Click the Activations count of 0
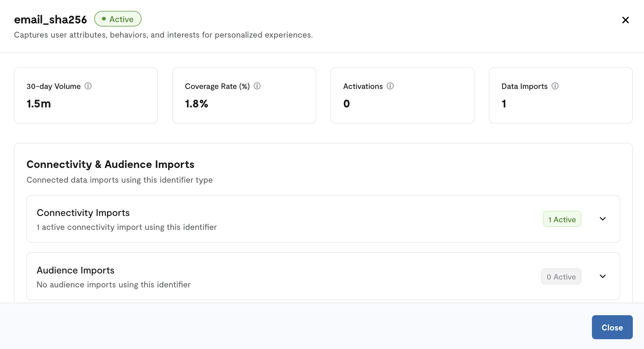This screenshot has width=644, height=349. click(x=346, y=104)
